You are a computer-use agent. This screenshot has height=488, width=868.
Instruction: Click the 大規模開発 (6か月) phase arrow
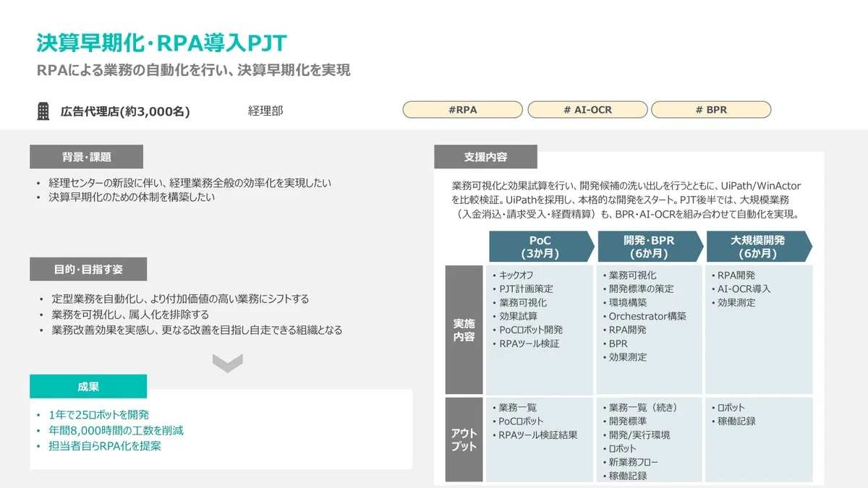pos(757,247)
